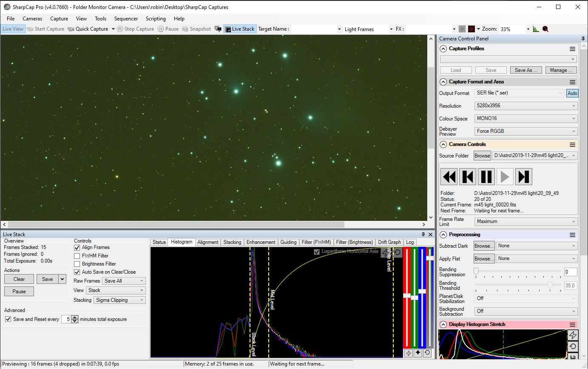
Task: Click Browse next to Subtract Dark
Action: 484,246
